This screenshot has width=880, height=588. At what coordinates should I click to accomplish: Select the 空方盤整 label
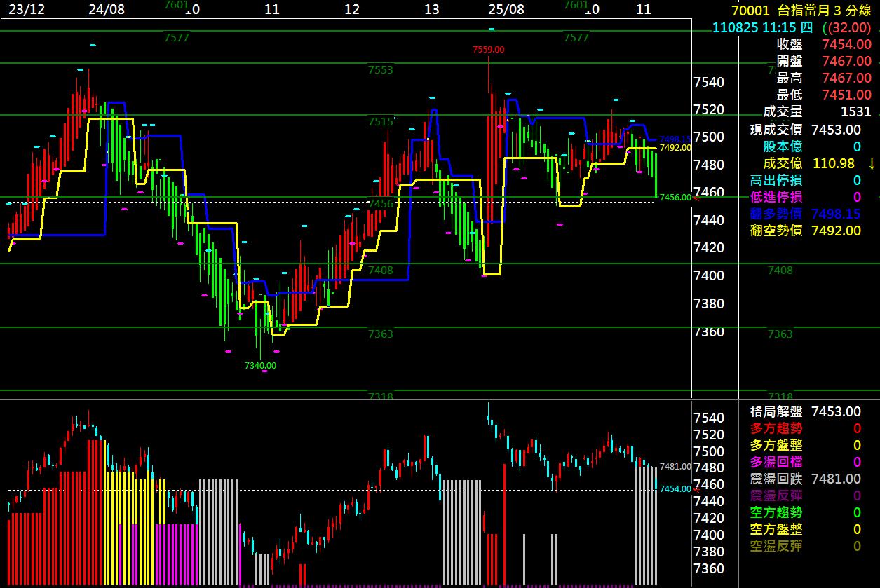pyautogui.click(x=776, y=529)
